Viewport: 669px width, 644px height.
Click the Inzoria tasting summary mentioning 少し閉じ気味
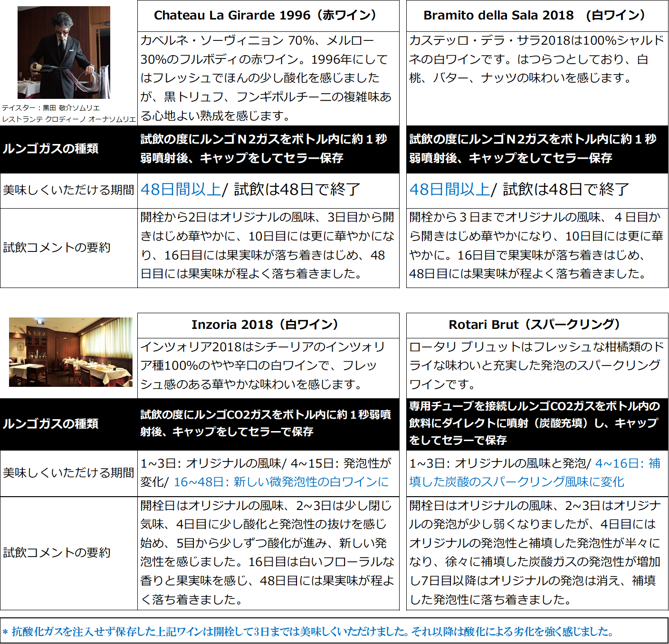click(x=268, y=553)
